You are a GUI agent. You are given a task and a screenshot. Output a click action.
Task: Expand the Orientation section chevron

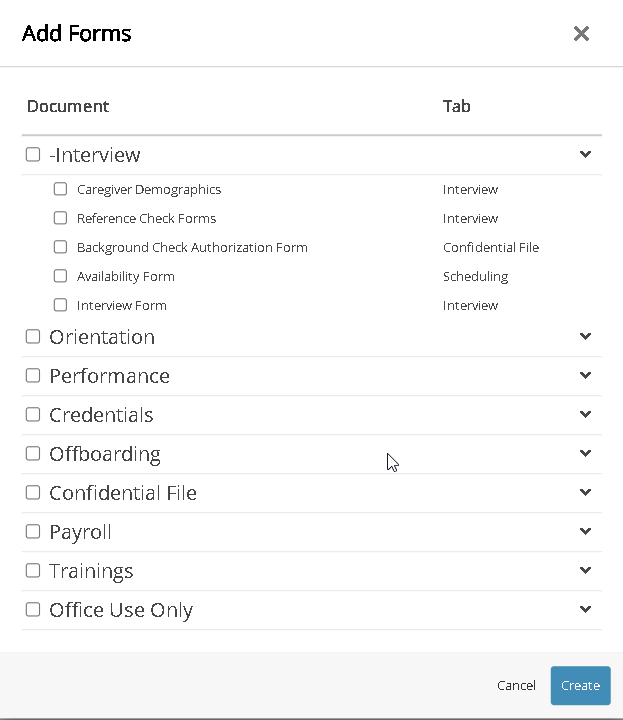[586, 336]
